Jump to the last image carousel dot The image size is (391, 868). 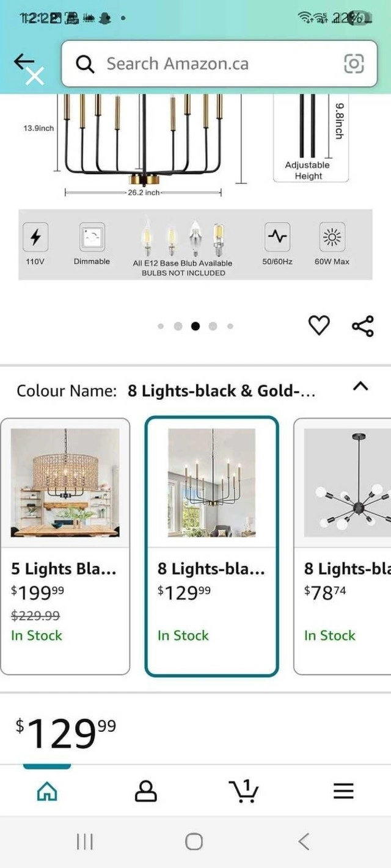pos(230,326)
